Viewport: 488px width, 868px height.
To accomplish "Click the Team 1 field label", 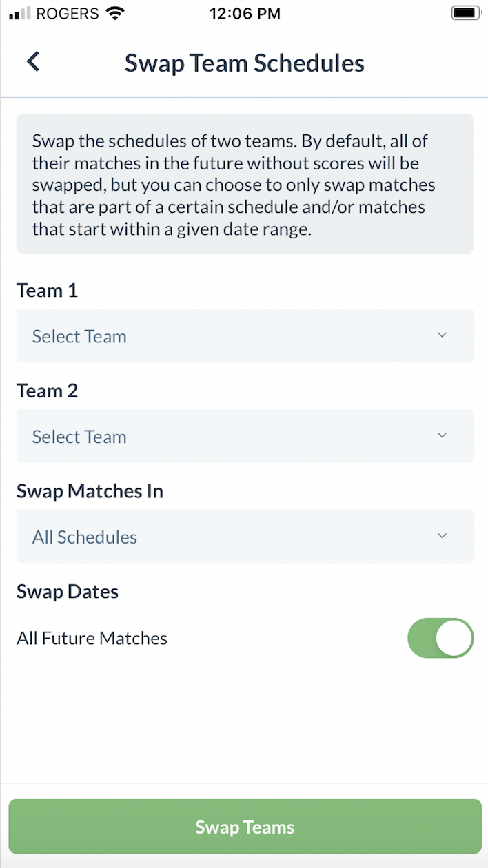I will coord(48,291).
